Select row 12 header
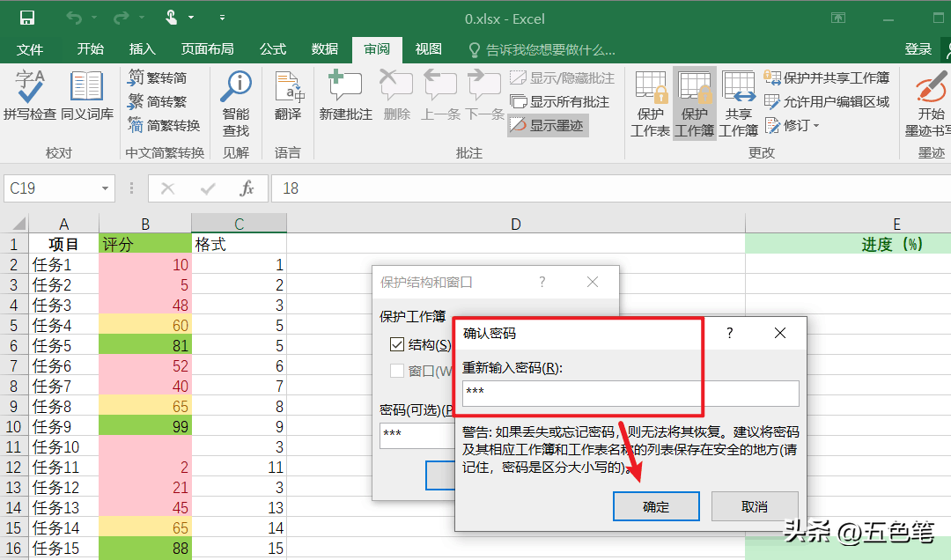 coord(14,468)
